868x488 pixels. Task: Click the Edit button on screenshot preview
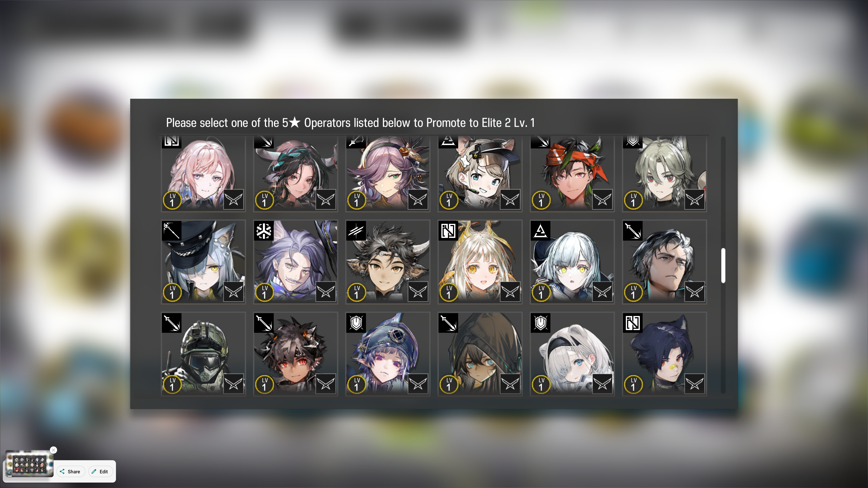click(100, 472)
